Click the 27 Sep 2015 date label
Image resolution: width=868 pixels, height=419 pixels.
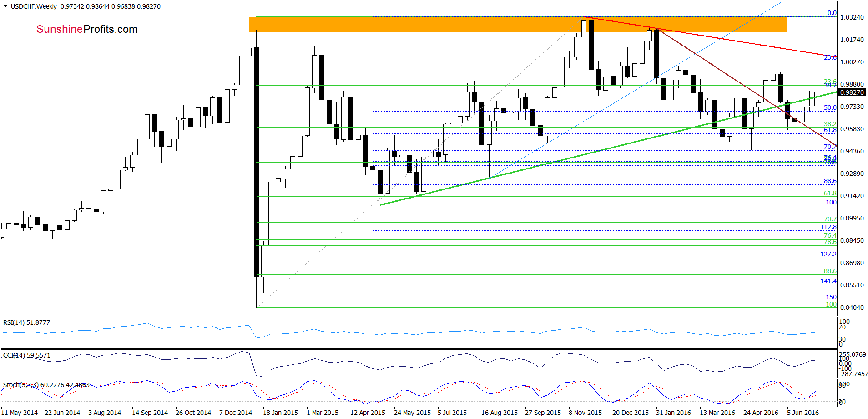pyautogui.click(x=543, y=413)
